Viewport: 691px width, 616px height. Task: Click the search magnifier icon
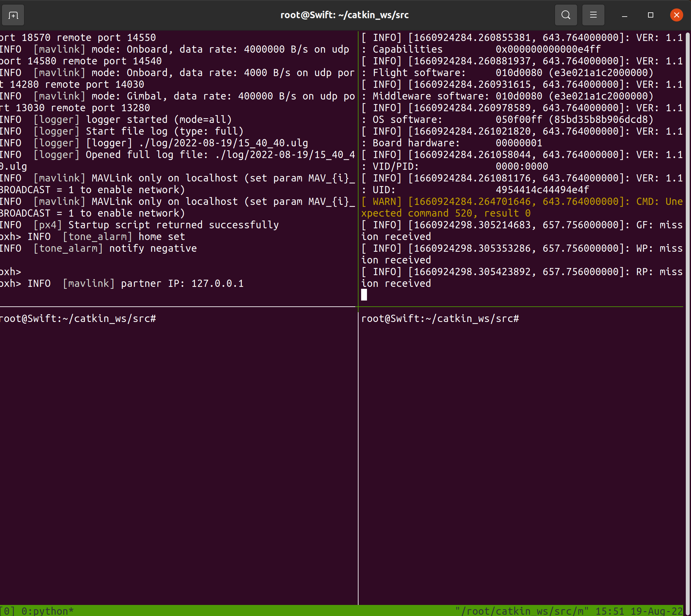pos(566,15)
